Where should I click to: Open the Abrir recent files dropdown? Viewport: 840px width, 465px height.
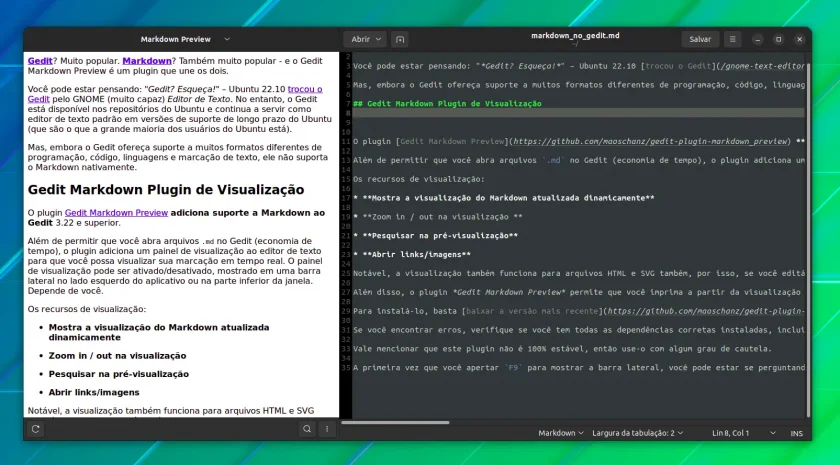[365, 39]
